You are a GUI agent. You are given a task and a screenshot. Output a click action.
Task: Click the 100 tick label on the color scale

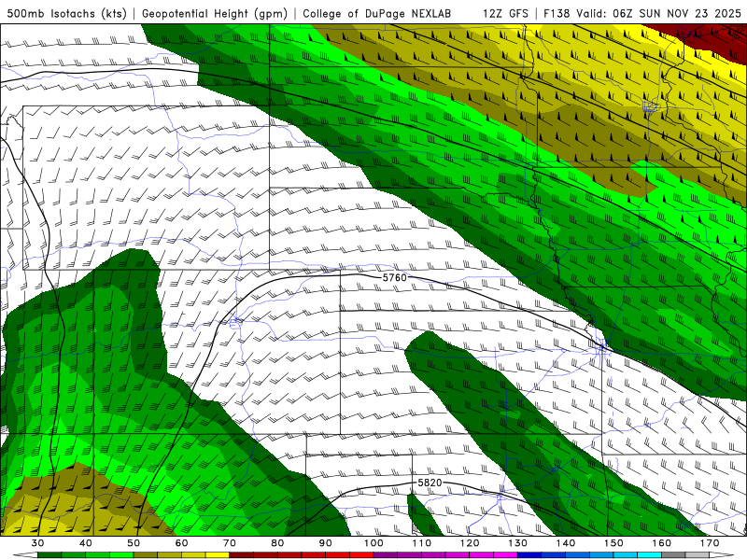374,543
